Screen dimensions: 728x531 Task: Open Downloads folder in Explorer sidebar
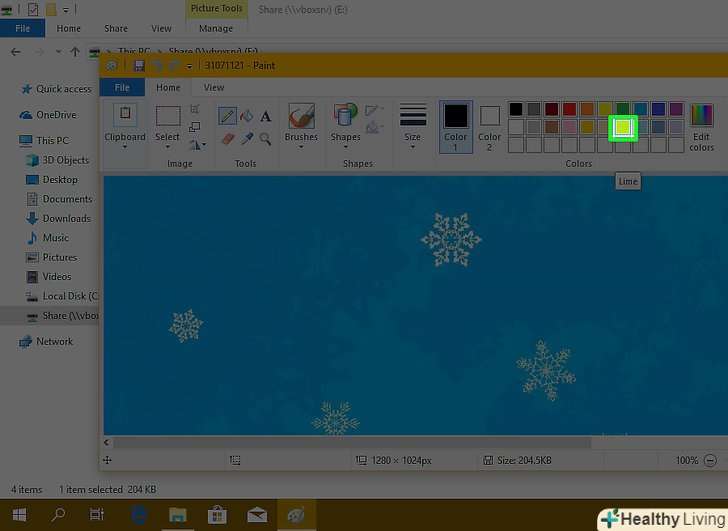58,218
